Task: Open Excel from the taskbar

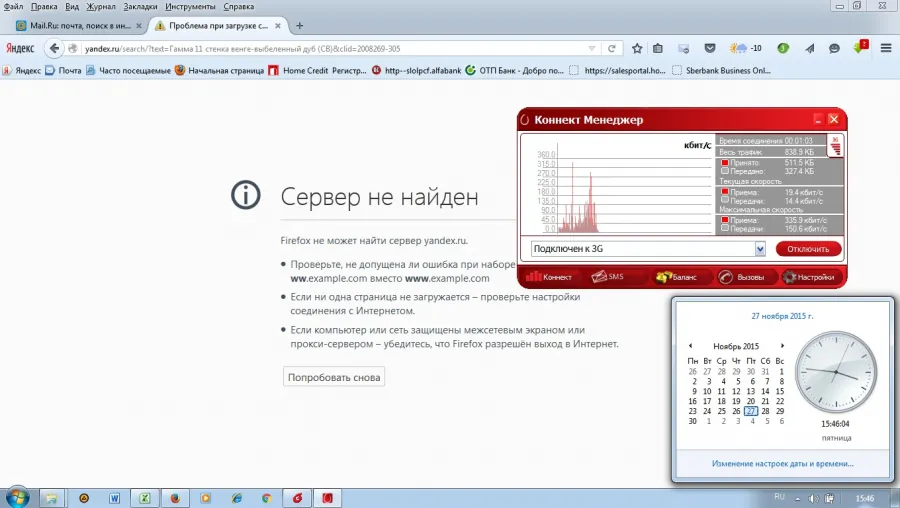Action: pos(145,498)
